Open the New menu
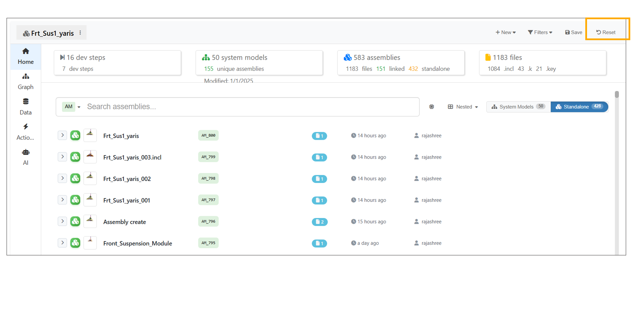The image size is (644, 310). 505,32
